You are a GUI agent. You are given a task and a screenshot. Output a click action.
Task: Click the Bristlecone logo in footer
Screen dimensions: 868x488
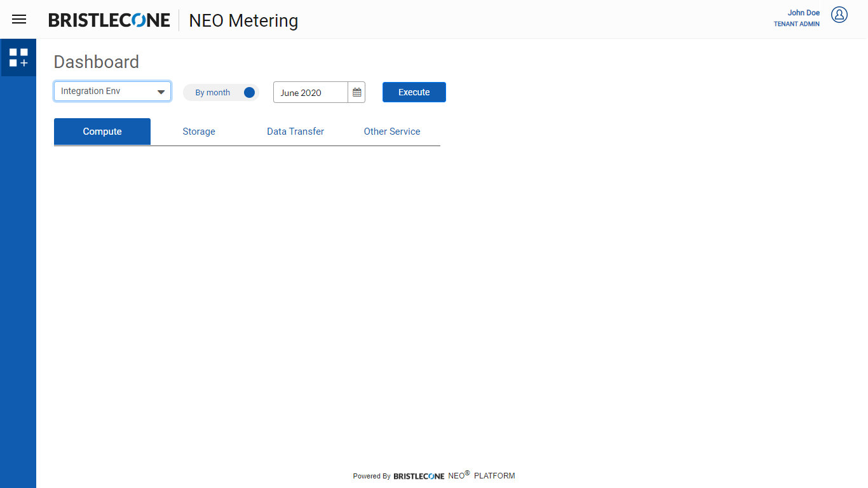point(419,476)
